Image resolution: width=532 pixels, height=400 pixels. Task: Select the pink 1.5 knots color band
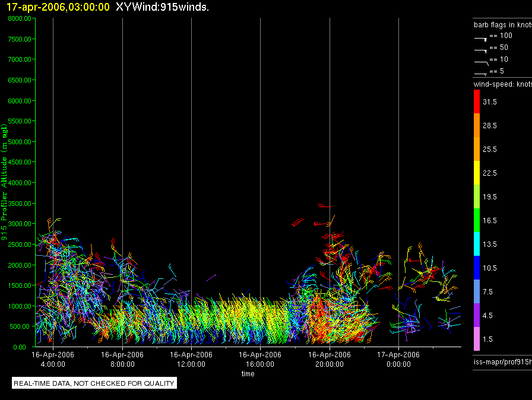[x=477, y=339]
